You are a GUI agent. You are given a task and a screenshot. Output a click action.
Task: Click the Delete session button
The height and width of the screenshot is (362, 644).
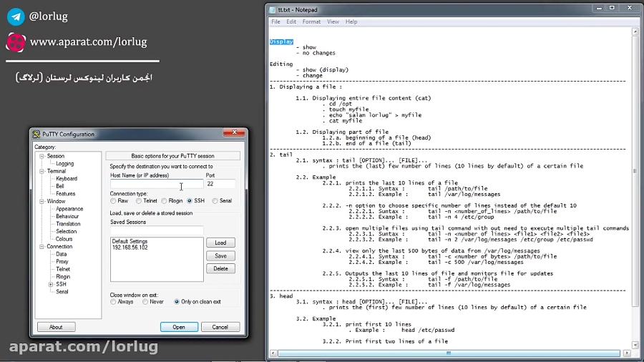(x=220, y=268)
